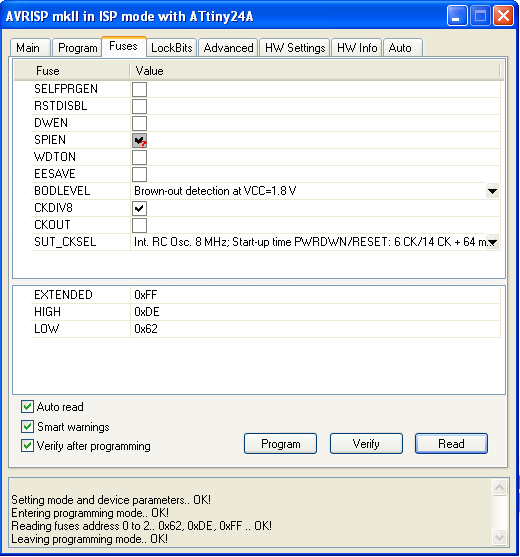Open the HW Info tab
Screen dimensions: 520x557
(x=357, y=48)
